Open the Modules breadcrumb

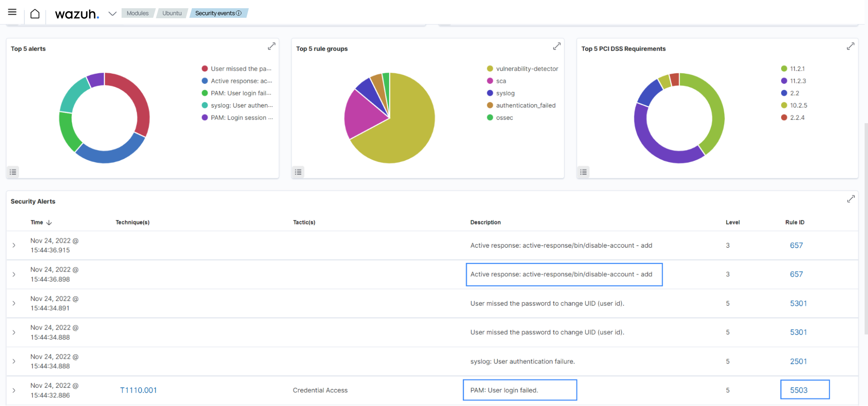[137, 13]
